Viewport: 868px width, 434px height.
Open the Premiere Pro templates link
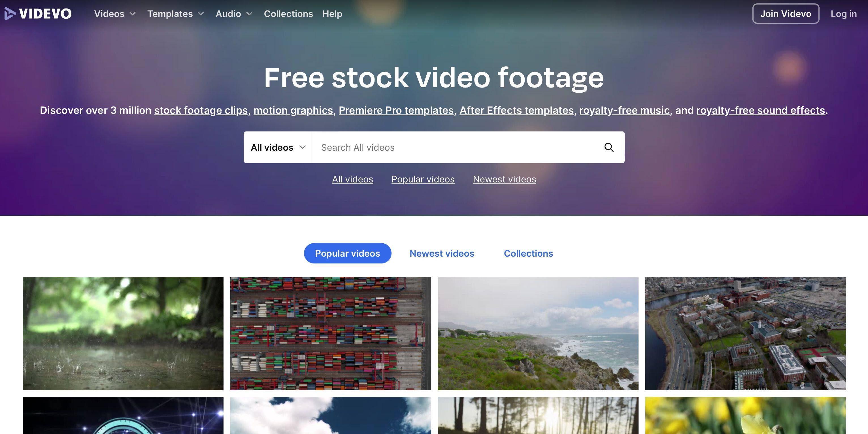click(x=396, y=110)
